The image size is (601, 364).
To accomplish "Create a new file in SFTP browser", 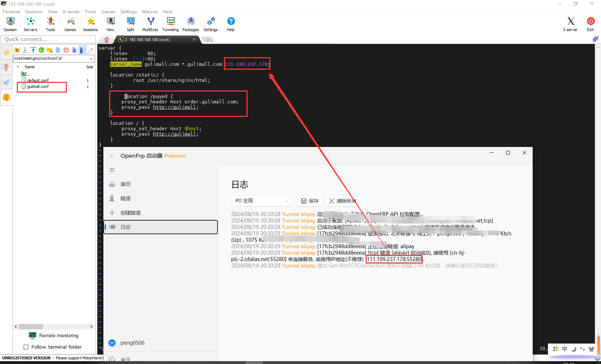I will point(58,50).
